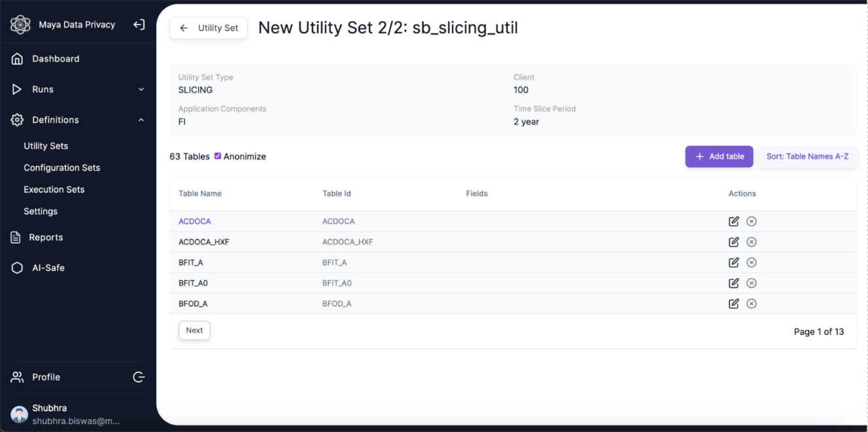
Task: Collapse the Definitions section chevron
Action: click(x=141, y=120)
